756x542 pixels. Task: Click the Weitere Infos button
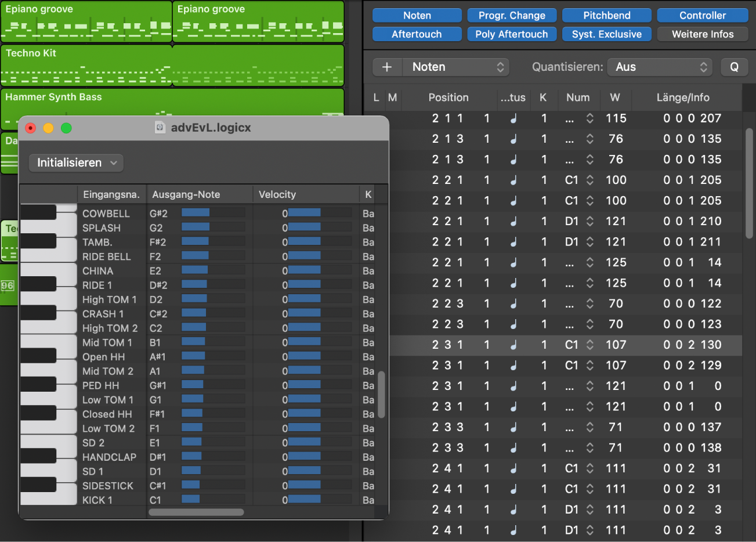point(702,34)
